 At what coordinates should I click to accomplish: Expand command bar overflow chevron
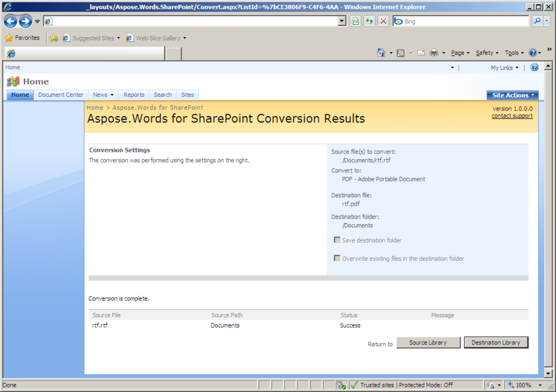pos(549,49)
